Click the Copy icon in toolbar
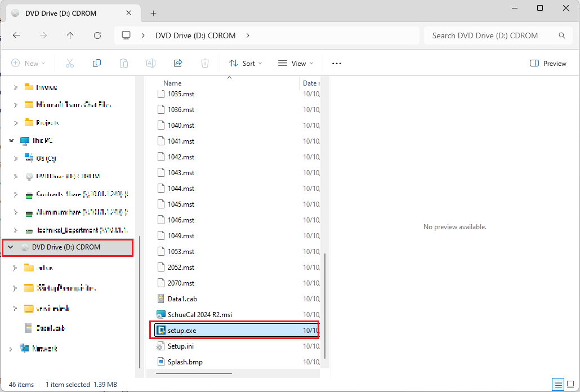Viewport: 580px width, 392px height. point(97,64)
